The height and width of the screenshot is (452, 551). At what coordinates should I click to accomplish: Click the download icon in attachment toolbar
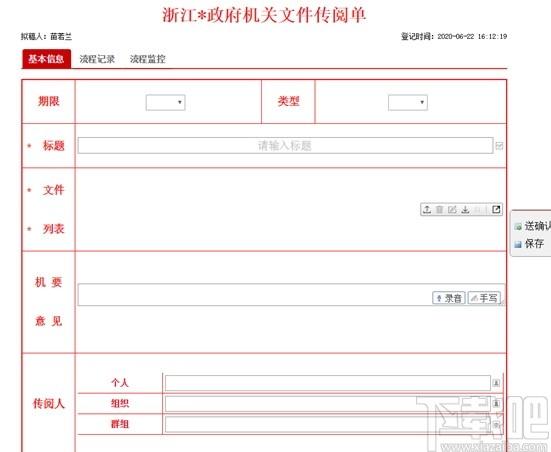[x=465, y=210]
